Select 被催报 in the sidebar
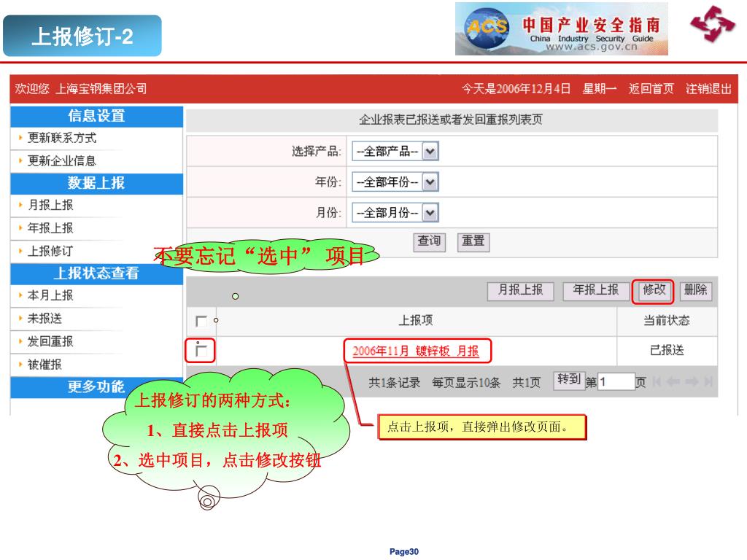Viewport: 747px width, 560px height. (44, 365)
